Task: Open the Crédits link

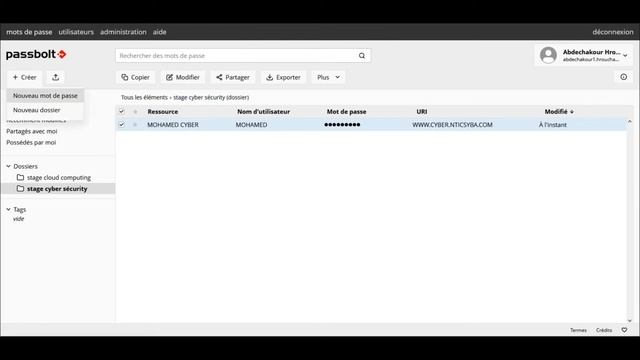Action: [604, 330]
